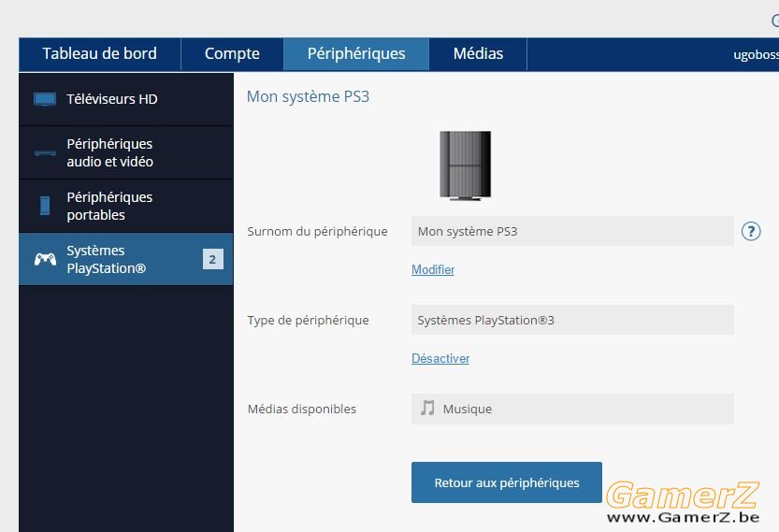
Task: Click the Type de périphérique field
Action: tap(572, 320)
